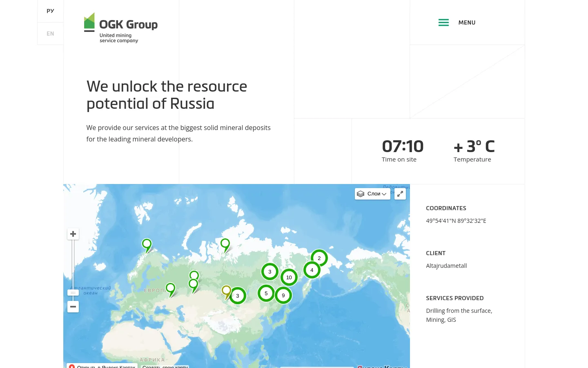Click the coordinates value 49°54'41"N 89°32'32"E

pyautogui.click(x=456, y=221)
